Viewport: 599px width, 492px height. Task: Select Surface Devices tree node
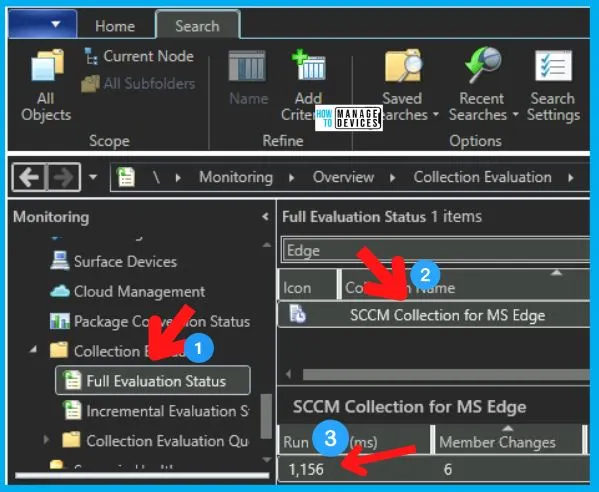125,262
